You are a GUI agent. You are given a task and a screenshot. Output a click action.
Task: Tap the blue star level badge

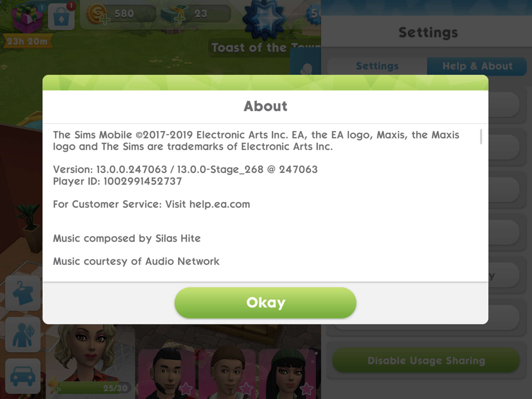pos(264,19)
